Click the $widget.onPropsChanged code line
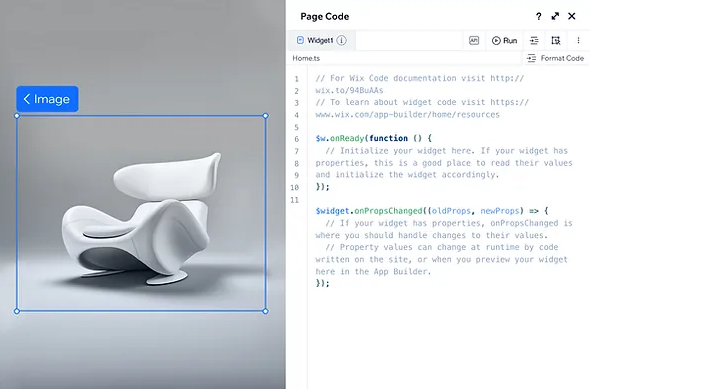 pyautogui.click(x=432, y=211)
